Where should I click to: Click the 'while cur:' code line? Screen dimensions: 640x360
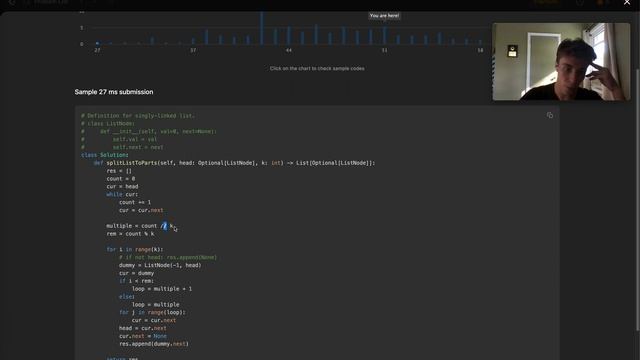(122, 194)
